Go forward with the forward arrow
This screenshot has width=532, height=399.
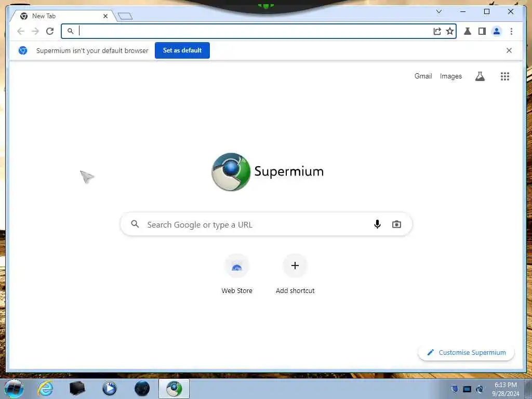tap(35, 31)
